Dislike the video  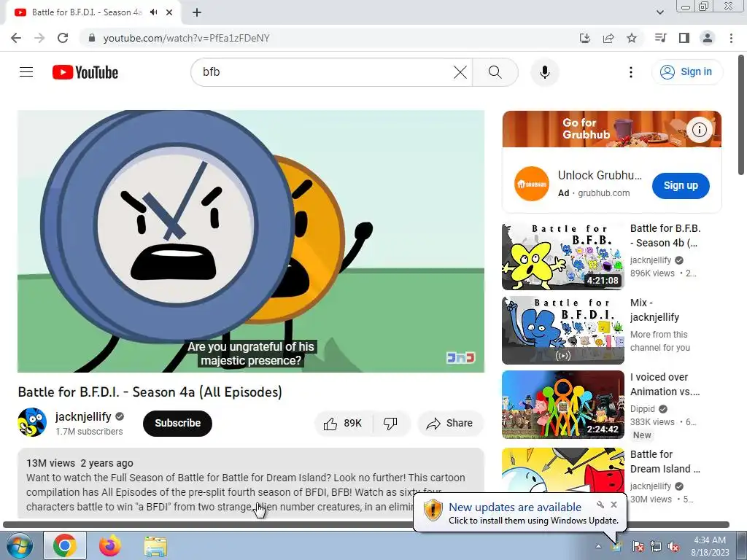pyautogui.click(x=391, y=423)
